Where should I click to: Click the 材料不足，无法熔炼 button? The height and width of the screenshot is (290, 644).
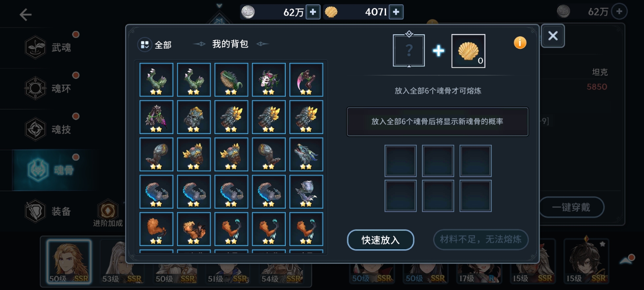pyautogui.click(x=481, y=240)
